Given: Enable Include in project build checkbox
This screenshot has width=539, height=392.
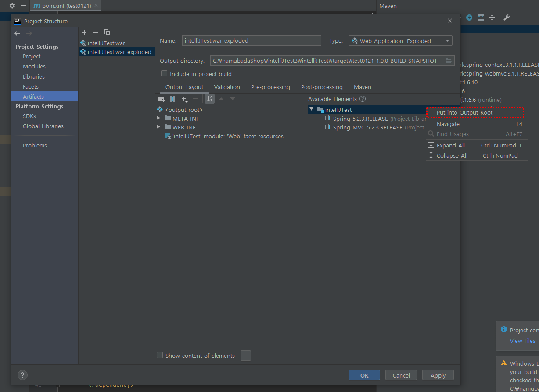Looking at the screenshot, I should click(x=164, y=74).
